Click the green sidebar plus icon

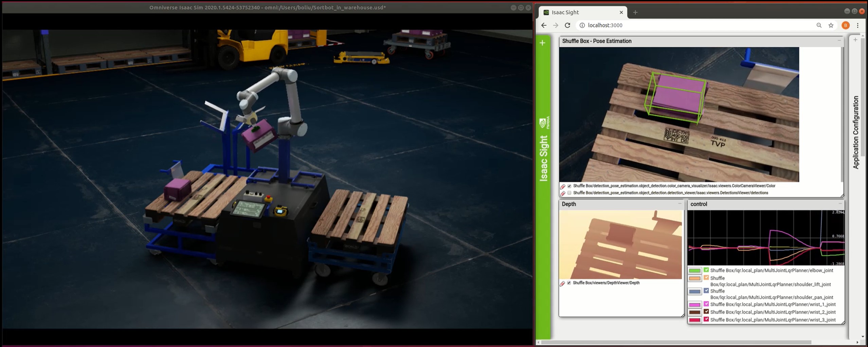[542, 43]
